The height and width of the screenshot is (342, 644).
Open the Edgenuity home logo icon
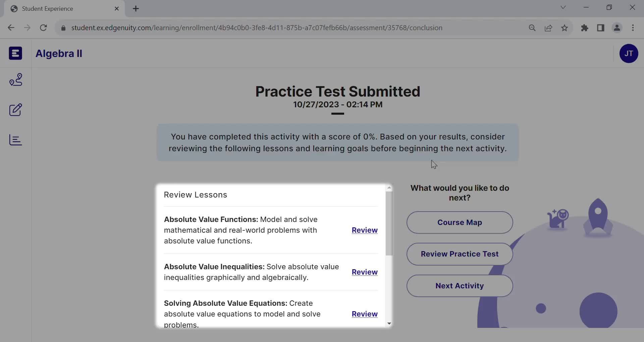pyautogui.click(x=15, y=53)
